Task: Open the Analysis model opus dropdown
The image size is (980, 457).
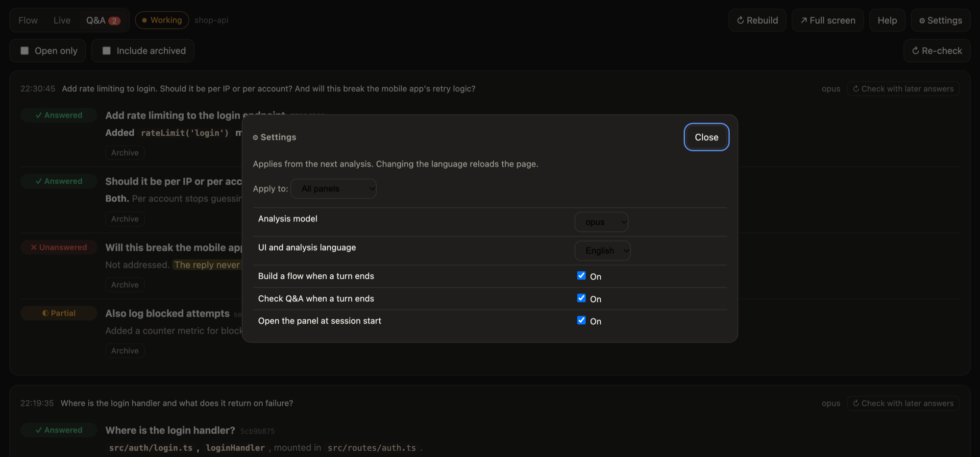Action: 601,222
